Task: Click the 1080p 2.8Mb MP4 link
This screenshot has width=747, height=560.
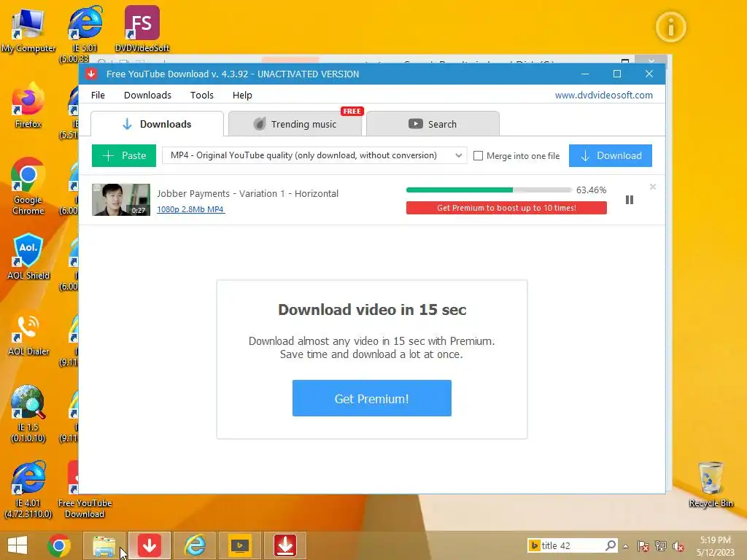Action: 190,209
